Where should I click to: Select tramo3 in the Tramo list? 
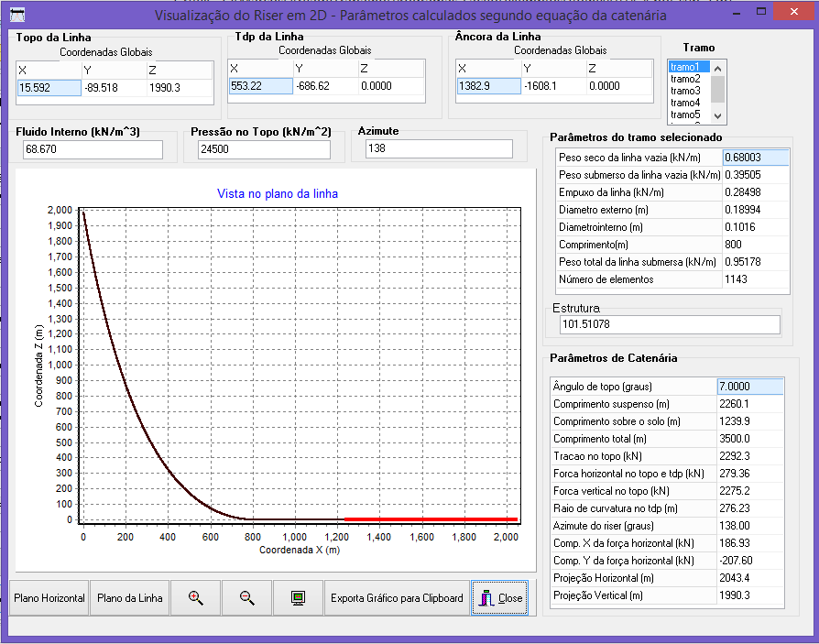pos(685,91)
